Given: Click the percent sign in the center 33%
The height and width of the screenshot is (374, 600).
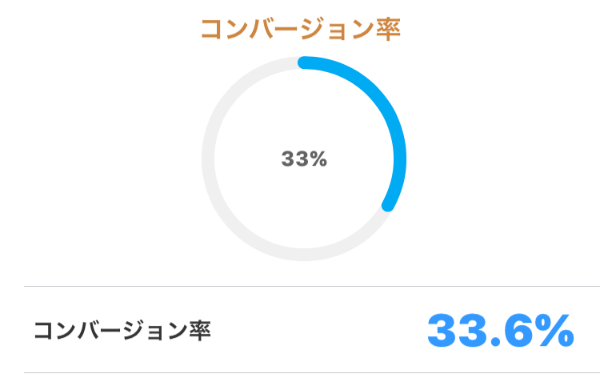Looking at the screenshot, I should coord(319,159).
